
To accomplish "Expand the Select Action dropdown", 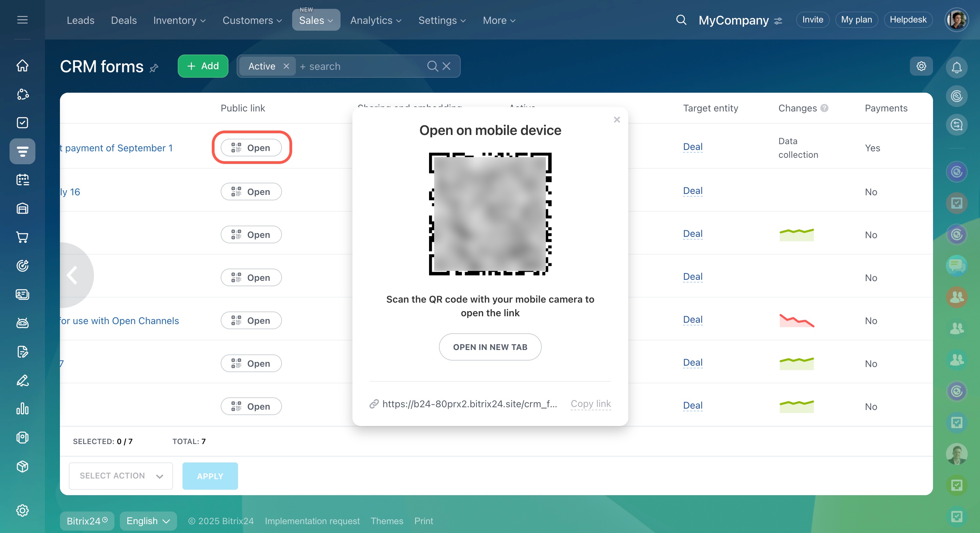I will click(x=121, y=476).
